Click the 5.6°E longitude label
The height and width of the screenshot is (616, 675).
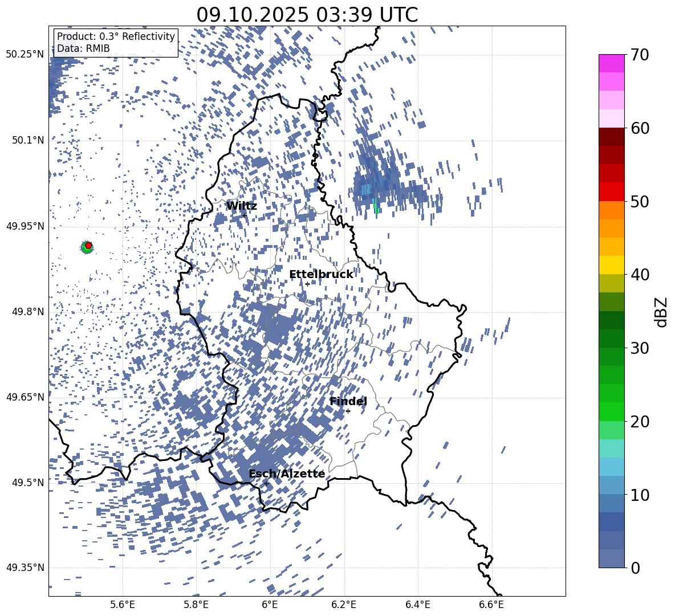click(122, 605)
